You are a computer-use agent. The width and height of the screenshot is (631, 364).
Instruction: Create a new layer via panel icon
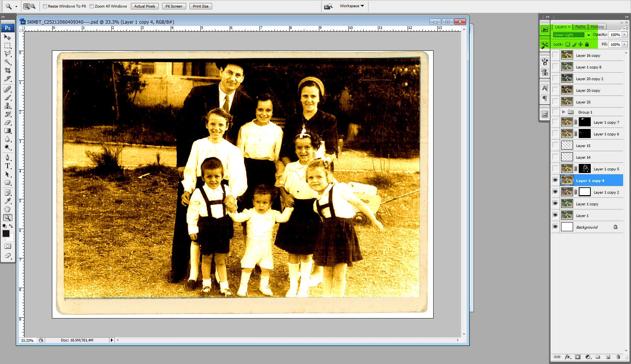pos(608,357)
